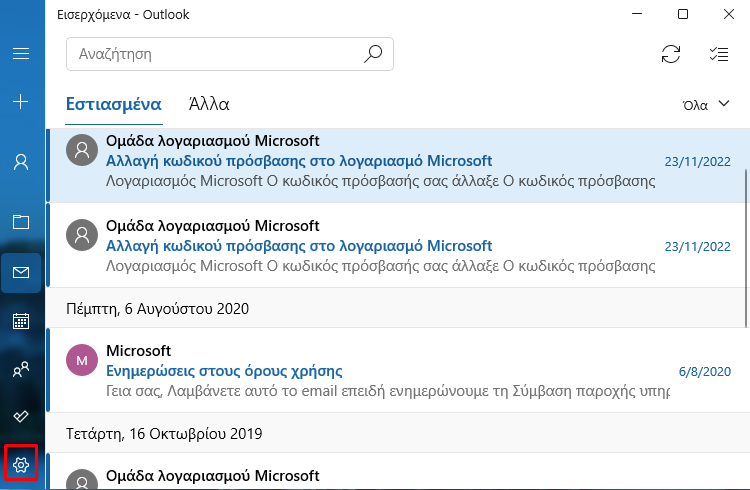The height and width of the screenshot is (490, 750).
Task: Select the Εστιασμένα tab
Action: click(114, 104)
